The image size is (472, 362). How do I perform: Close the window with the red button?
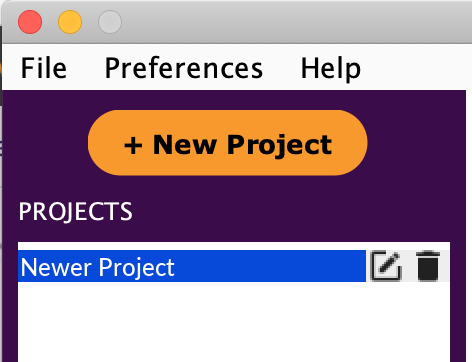[30, 22]
